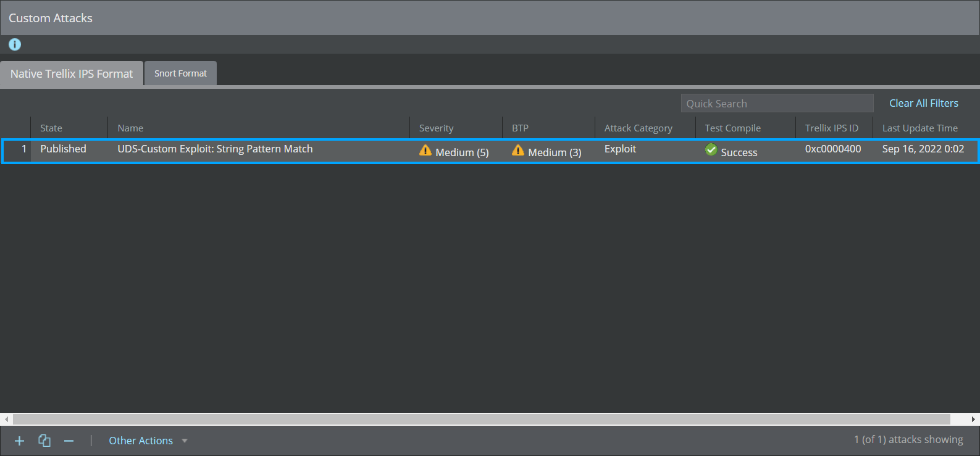Clone the selected attack with copy icon

point(44,441)
